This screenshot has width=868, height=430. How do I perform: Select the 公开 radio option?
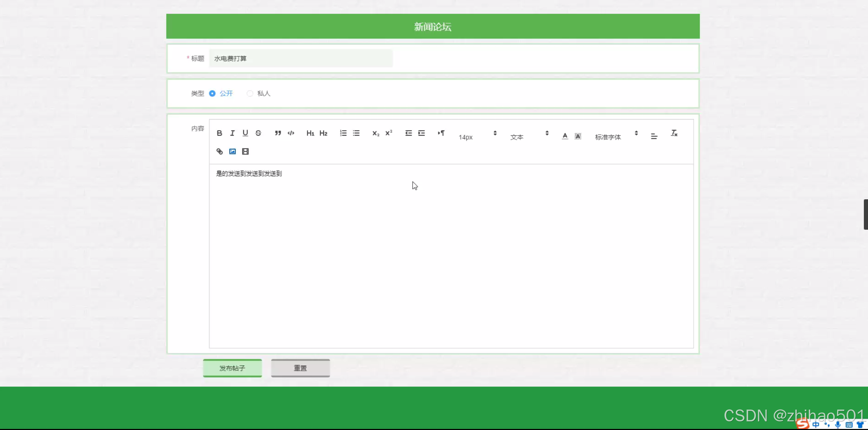pyautogui.click(x=213, y=93)
